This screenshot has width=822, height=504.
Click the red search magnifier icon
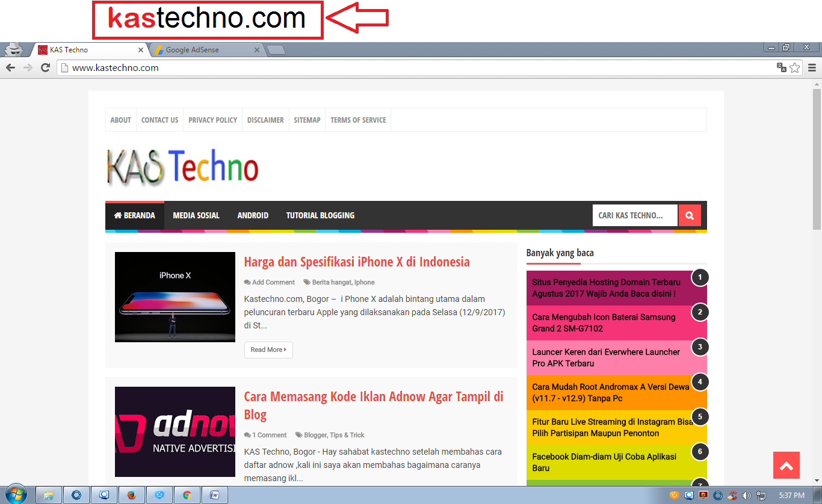(690, 215)
